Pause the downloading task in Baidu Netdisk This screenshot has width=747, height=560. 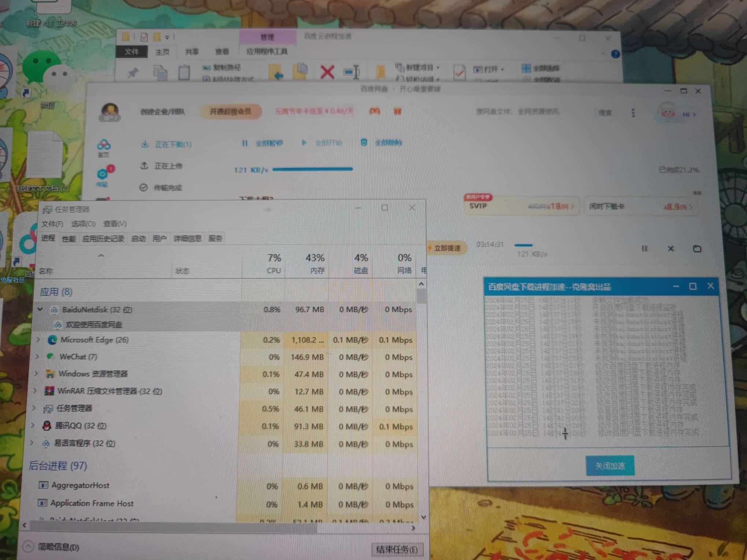644,249
